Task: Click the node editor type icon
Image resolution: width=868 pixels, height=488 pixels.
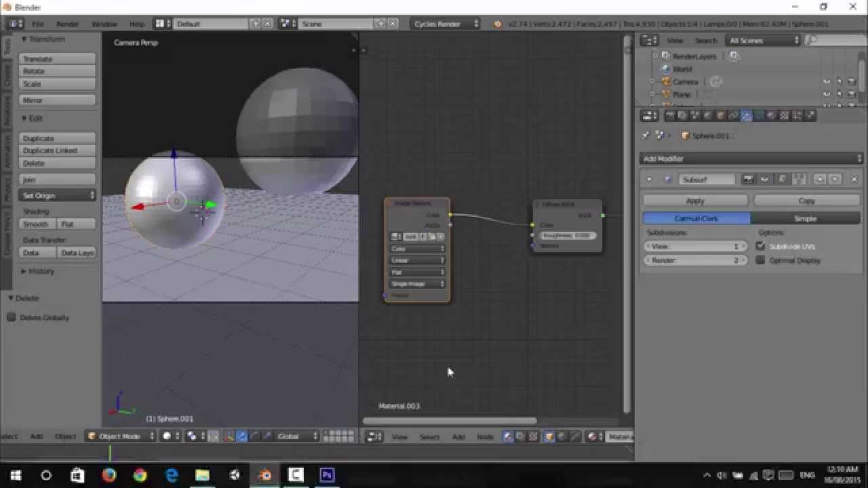Action: [374, 436]
